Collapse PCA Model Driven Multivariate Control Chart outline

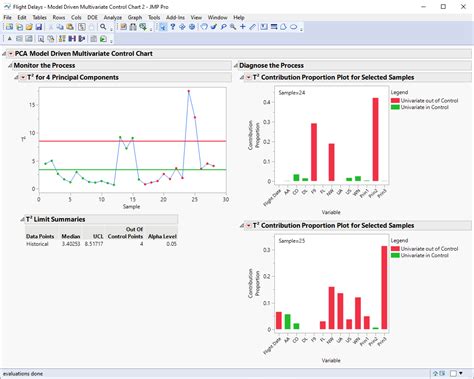click(4, 54)
